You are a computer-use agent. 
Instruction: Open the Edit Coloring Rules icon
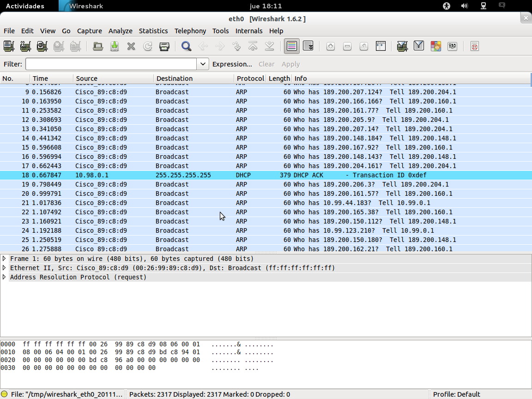tap(435, 46)
